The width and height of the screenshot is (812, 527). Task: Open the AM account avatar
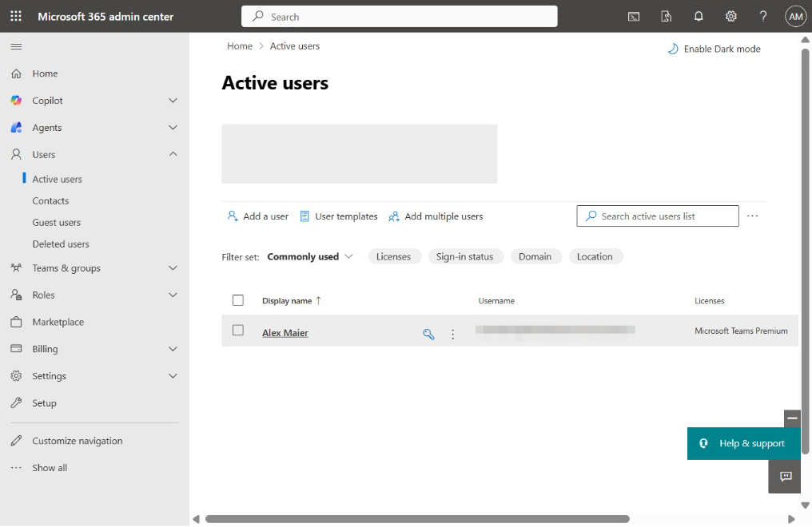[x=795, y=17]
